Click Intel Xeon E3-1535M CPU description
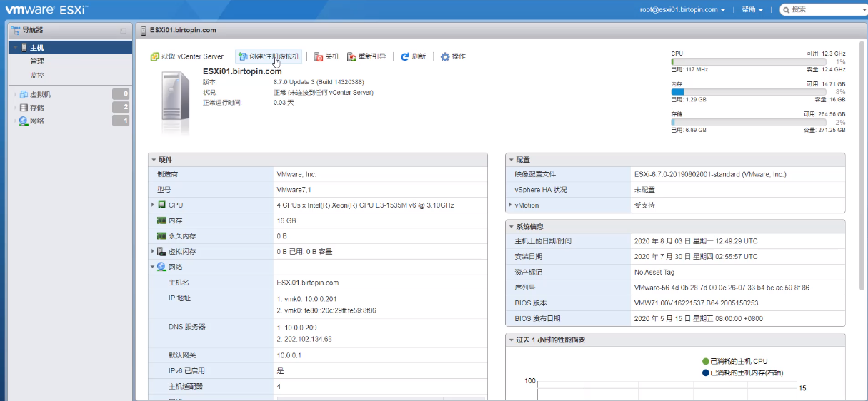Image resolution: width=868 pixels, height=401 pixels. (x=365, y=205)
